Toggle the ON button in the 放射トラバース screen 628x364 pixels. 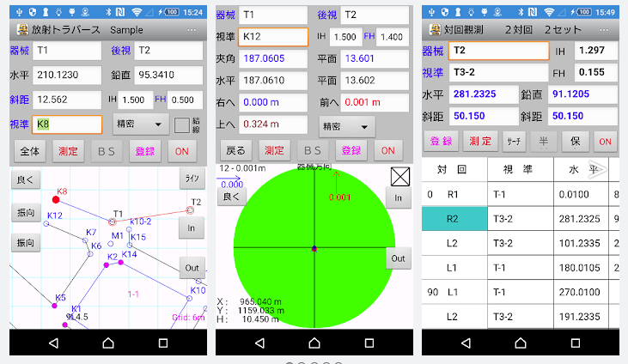coord(181,151)
